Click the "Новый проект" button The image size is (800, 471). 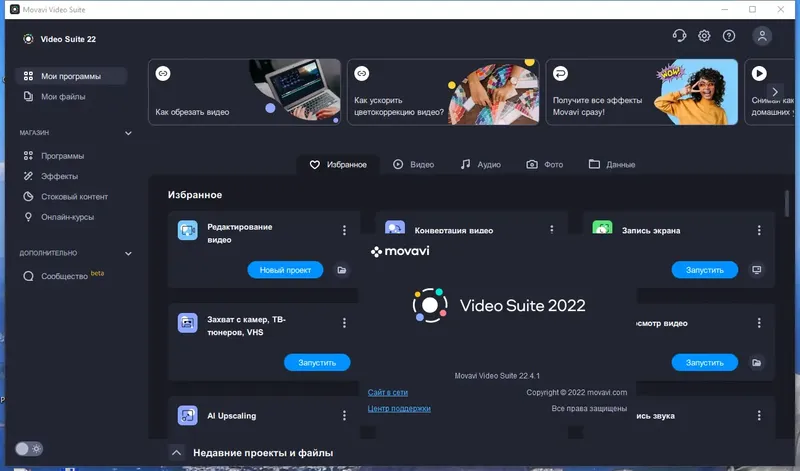(x=285, y=270)
